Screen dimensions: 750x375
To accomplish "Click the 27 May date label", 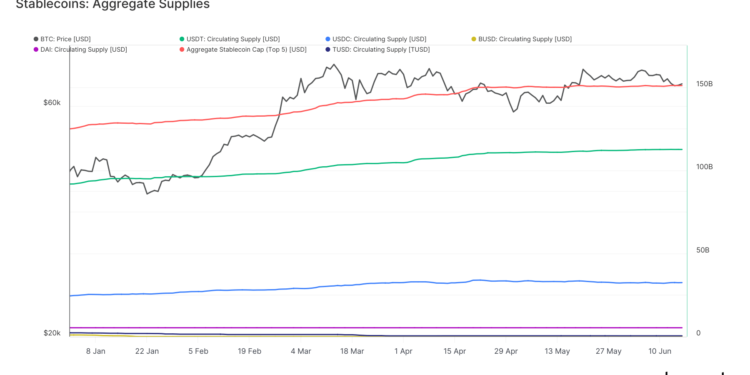I will (x=608, y=351).
